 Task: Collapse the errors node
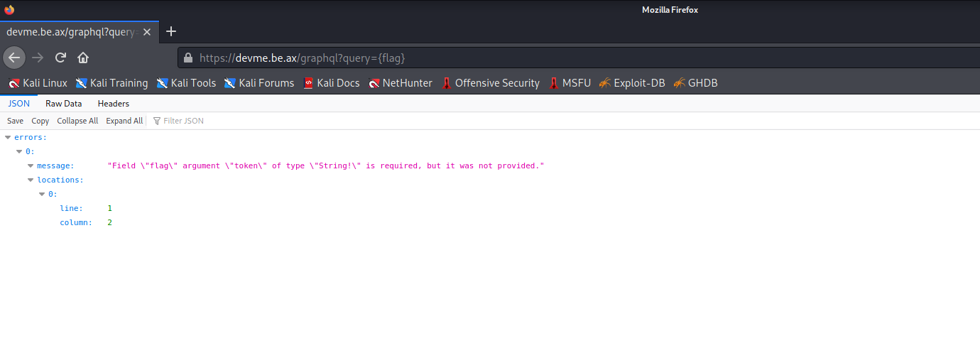pyautogui.click(x=8, y=137)
